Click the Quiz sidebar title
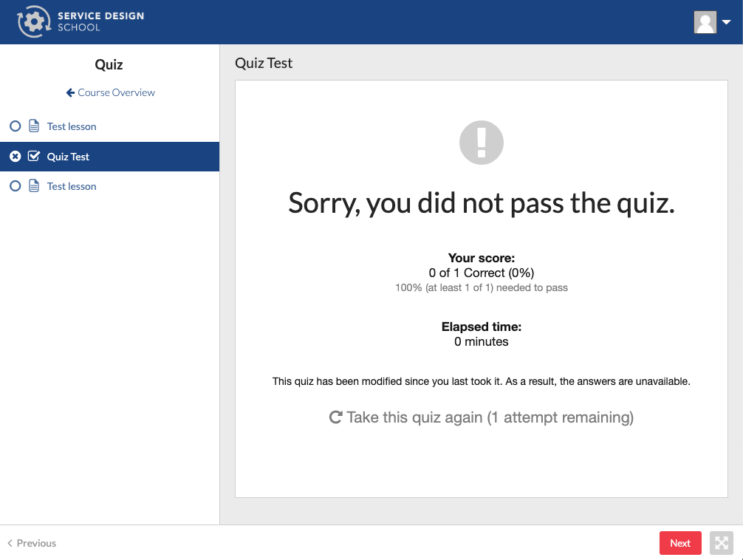 coord(109,64)
